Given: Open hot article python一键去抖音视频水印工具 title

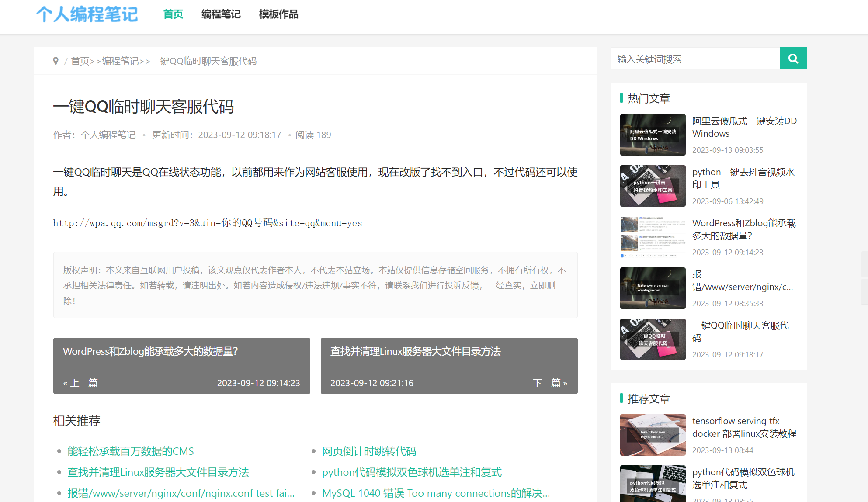Looking at the screenshot, I should click(x=743, y=178).
